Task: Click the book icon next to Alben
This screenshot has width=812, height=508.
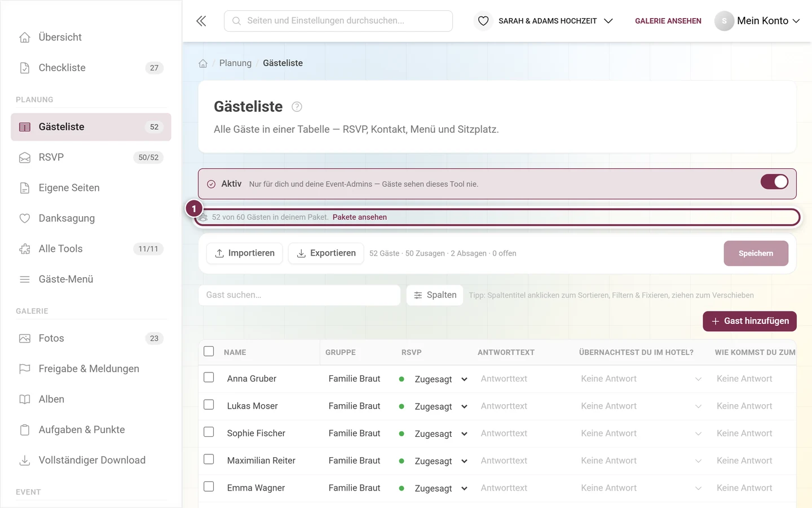Action: (25, 400)
